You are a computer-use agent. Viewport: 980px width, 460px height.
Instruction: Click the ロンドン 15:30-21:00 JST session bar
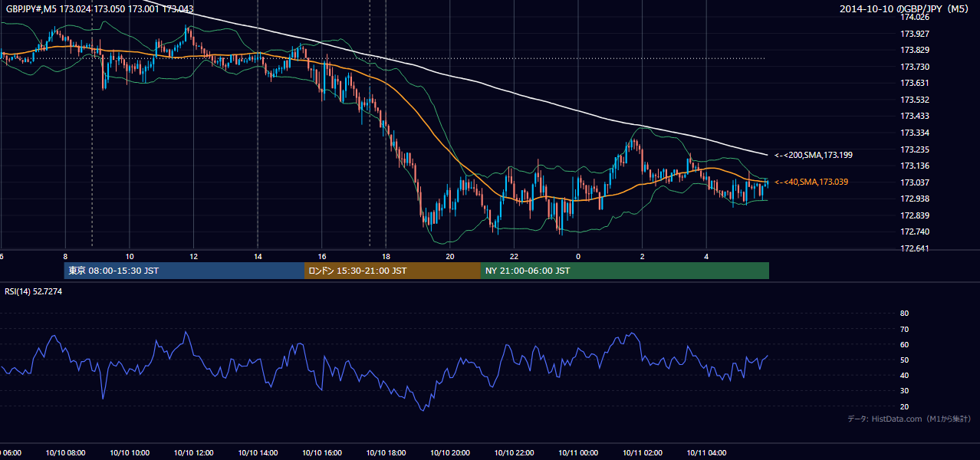pos(393,271)
